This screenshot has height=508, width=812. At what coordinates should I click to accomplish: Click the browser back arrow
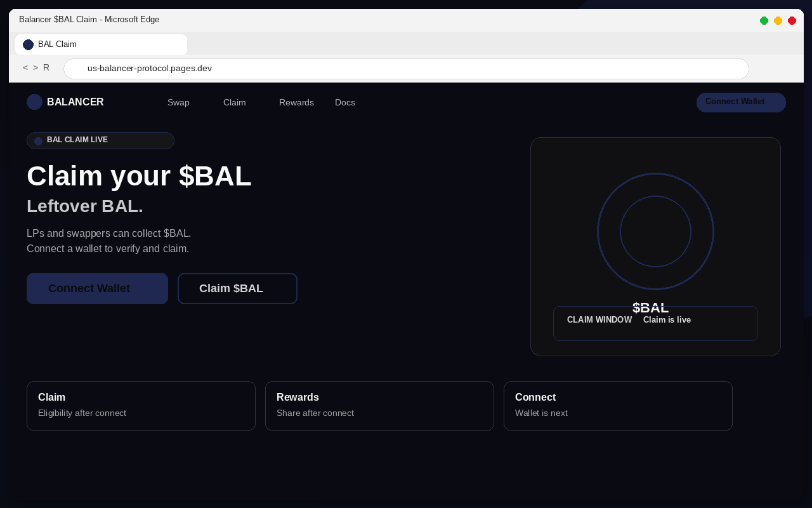point(25,68)
